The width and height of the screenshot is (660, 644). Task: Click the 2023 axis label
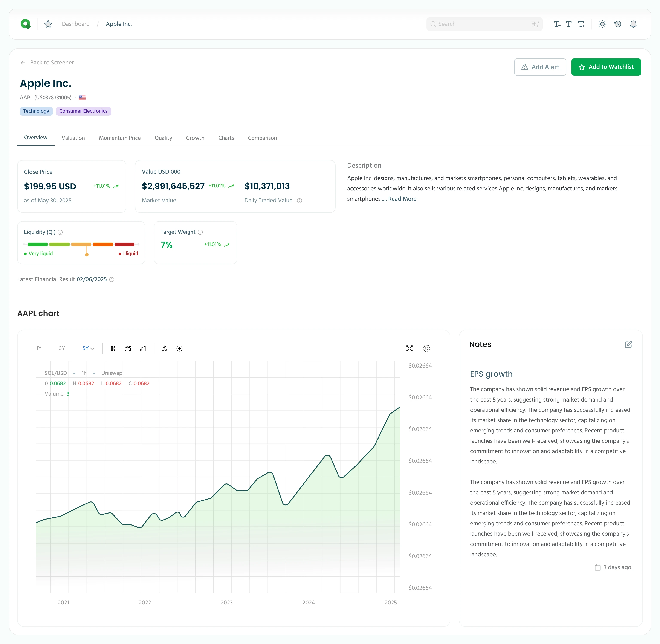(226, 602)
